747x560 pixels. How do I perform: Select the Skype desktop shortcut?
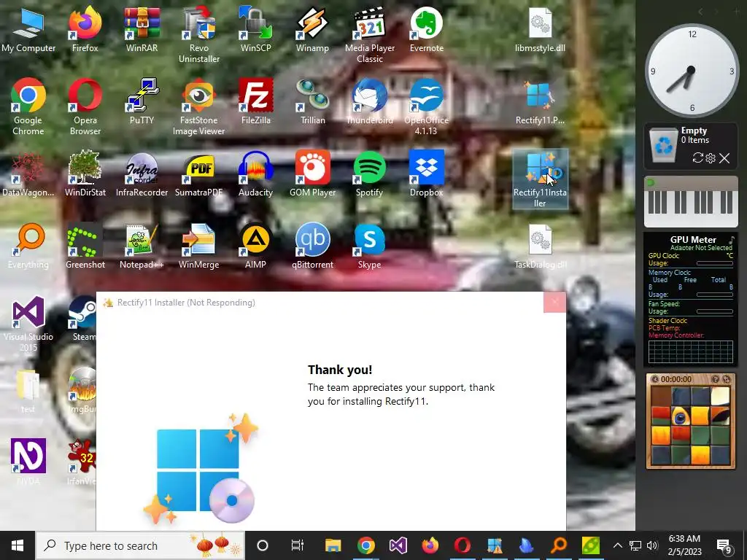click(370, 246)
